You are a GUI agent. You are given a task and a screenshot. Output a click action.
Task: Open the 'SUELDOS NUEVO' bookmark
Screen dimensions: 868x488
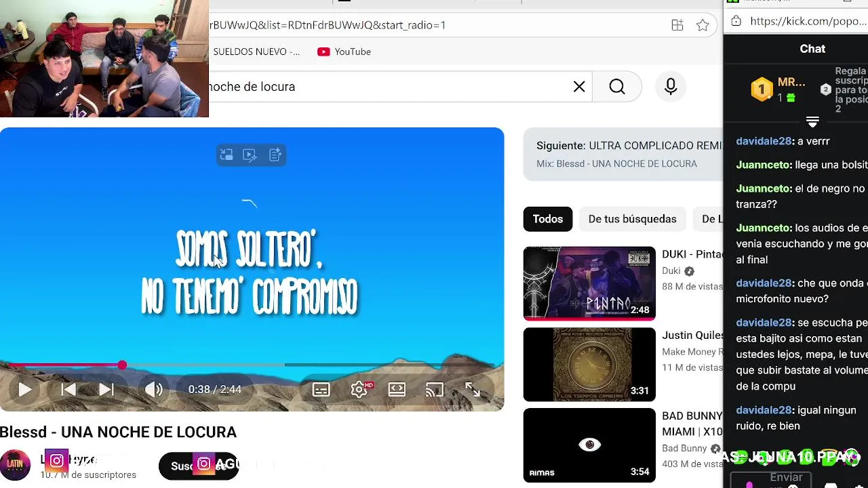click(256, 52)
